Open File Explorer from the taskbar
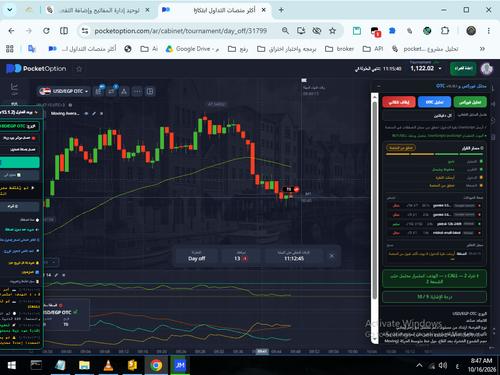Viewport: 500px width, 375px height. click(x=84, y=365)
